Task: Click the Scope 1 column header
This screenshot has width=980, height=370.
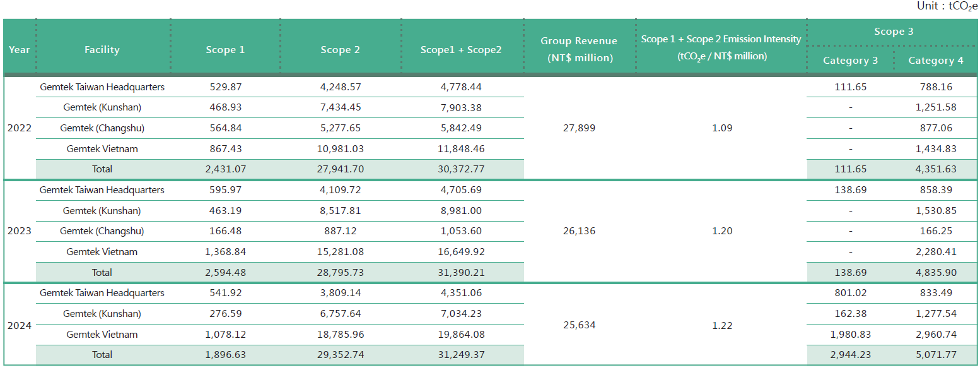Action: coord(225,49)
